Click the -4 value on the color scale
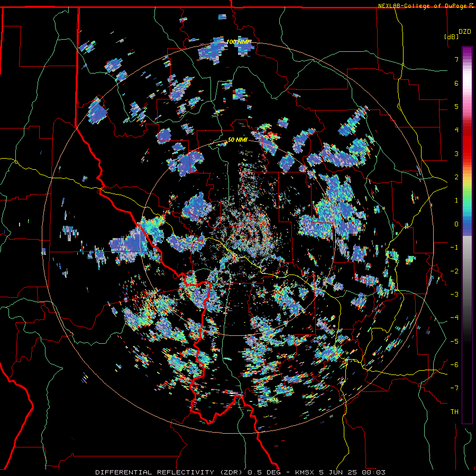476x476 pixels. 454,318
